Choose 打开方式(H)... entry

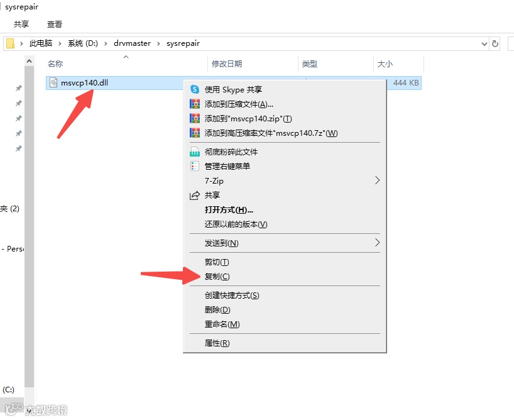(x=285, y=209)
